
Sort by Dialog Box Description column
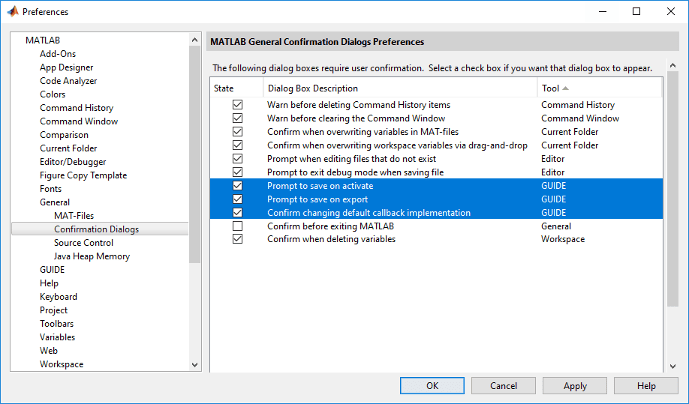tap(400, 89)
